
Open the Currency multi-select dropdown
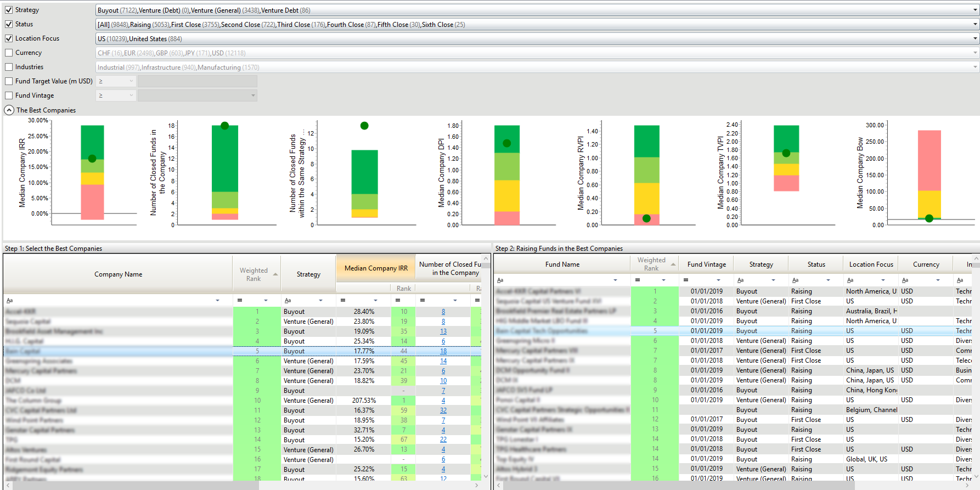click(975, 53)
